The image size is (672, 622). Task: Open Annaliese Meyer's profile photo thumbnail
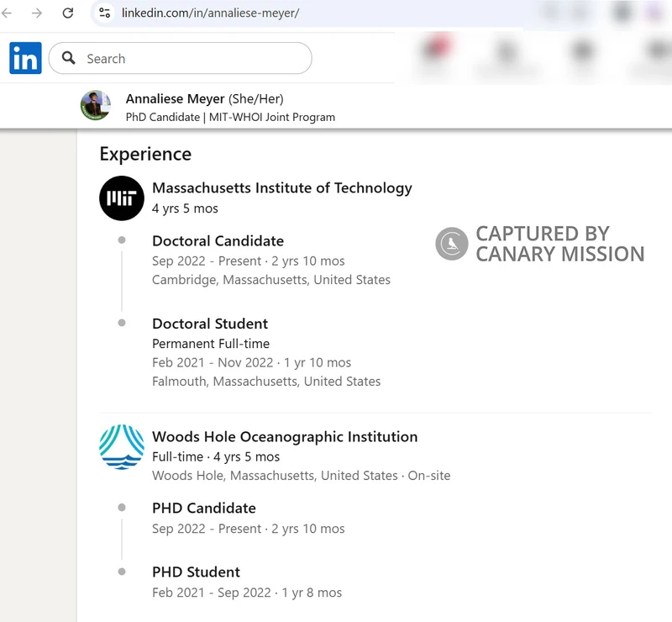(96, 106)
